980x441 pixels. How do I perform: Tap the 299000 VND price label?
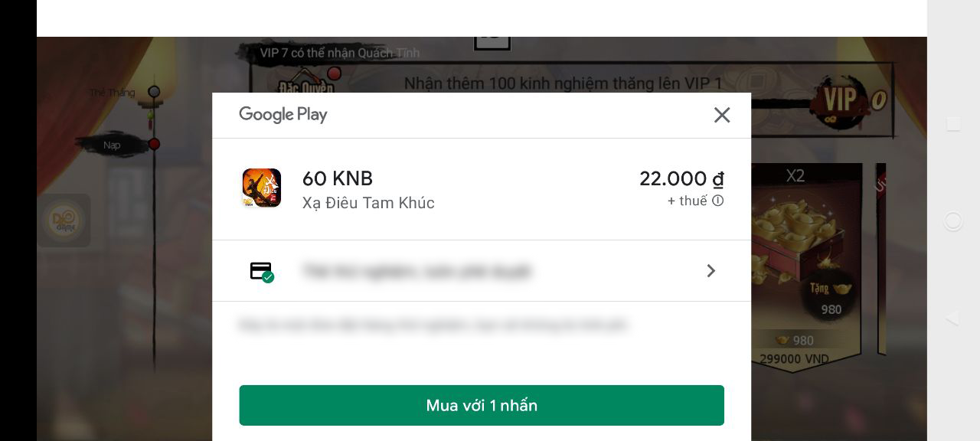[x=794, y=358]
